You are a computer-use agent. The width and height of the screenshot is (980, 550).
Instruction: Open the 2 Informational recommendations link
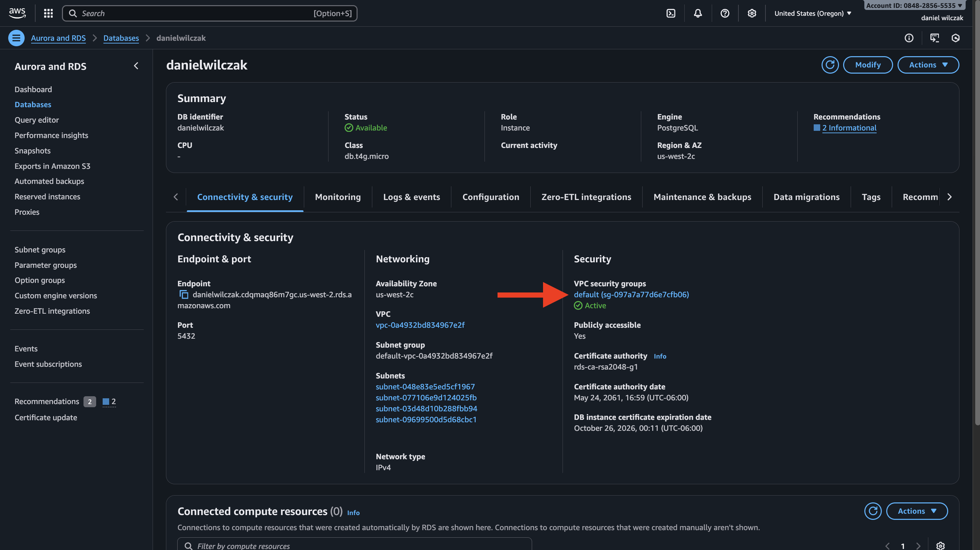point(849,128)
